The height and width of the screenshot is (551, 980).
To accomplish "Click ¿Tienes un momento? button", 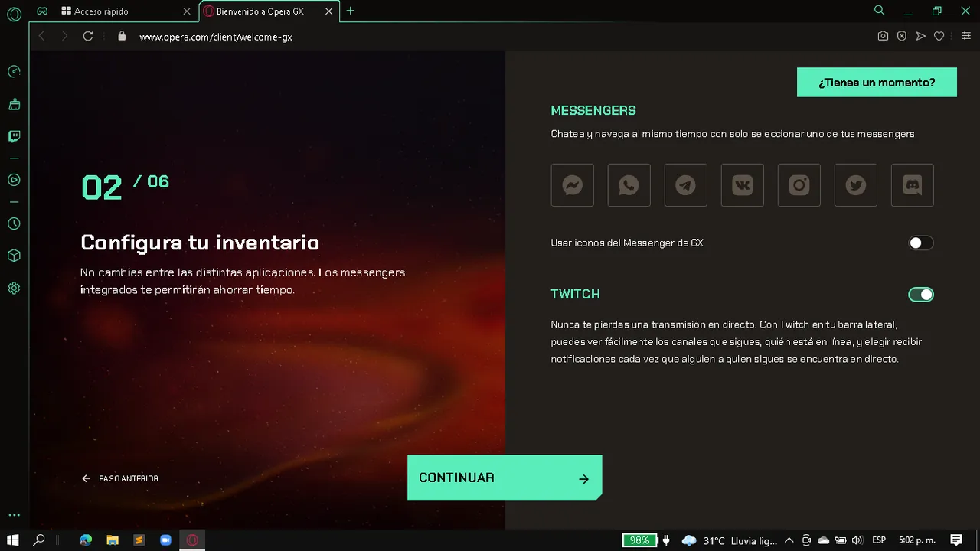I will [877, 83].
